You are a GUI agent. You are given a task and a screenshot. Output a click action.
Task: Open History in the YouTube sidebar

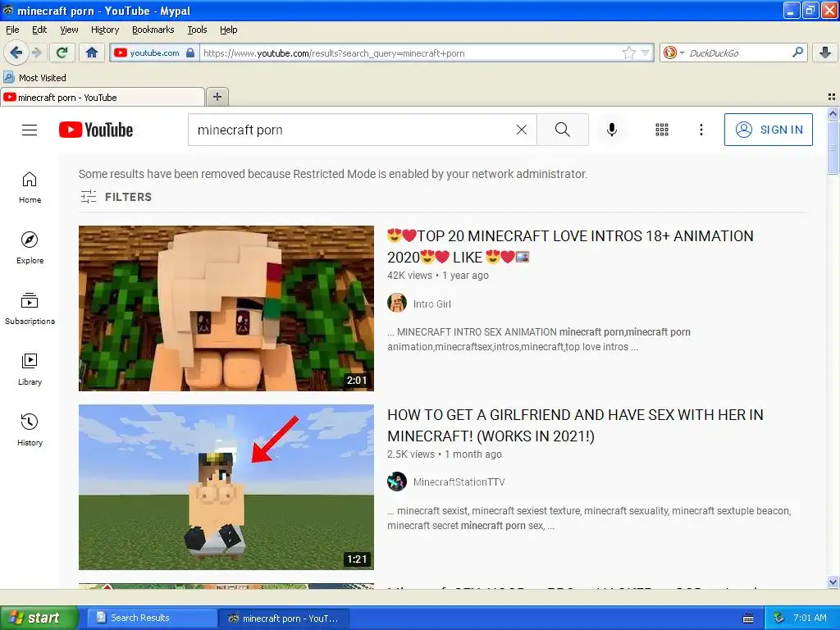coord(30,430)
